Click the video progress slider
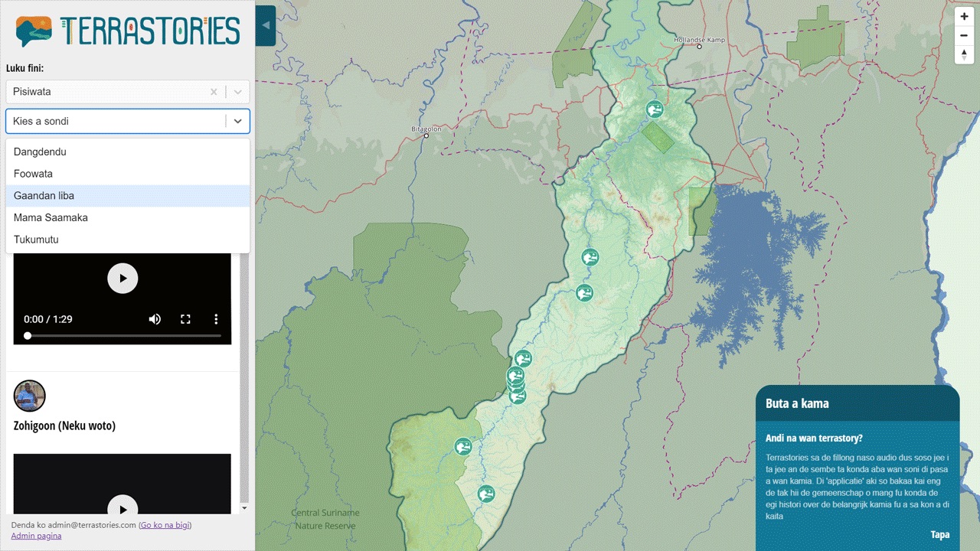 122,336
